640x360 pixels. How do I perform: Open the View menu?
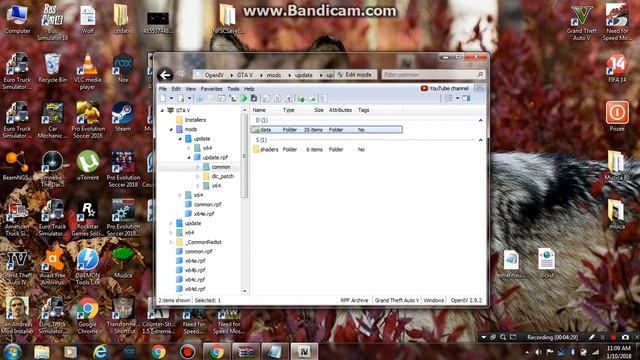(191, 89)
